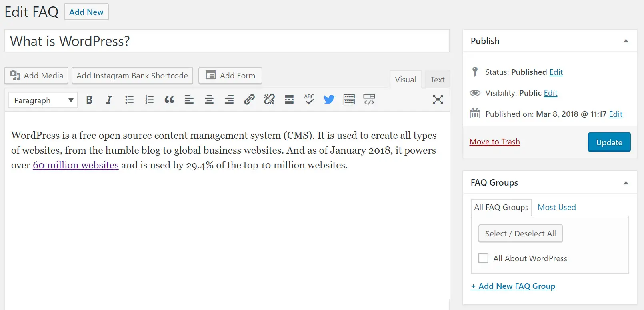Screen dimensions: 644x310
Task: Switch to the Text editor tab
Action: click(x=437, y=80)
